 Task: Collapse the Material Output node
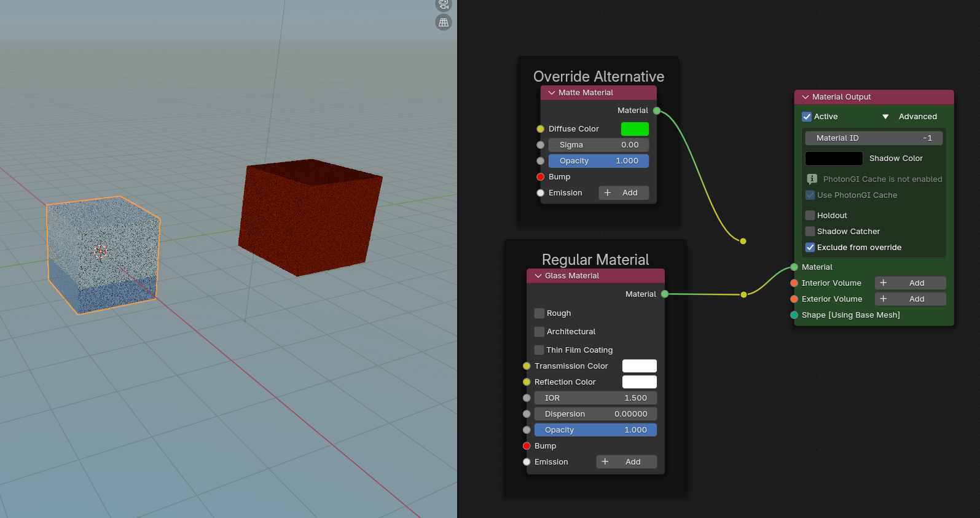pyautogui.click(x=806, y=97)
